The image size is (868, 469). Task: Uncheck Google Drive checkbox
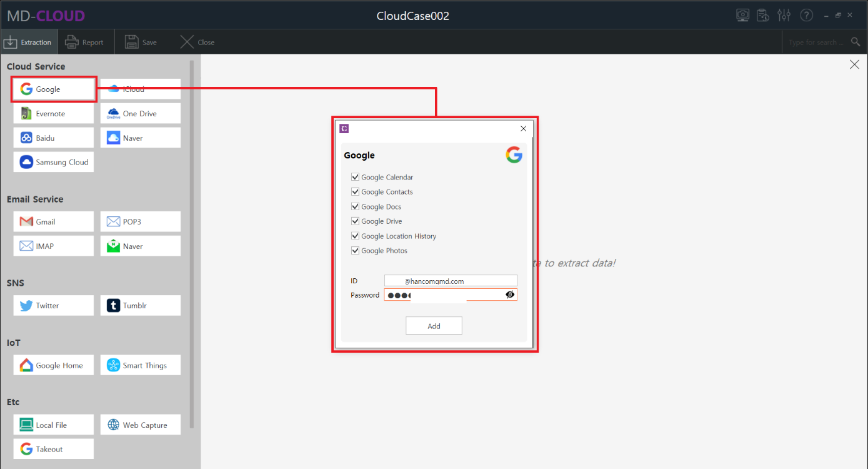(x=355, y=221)
